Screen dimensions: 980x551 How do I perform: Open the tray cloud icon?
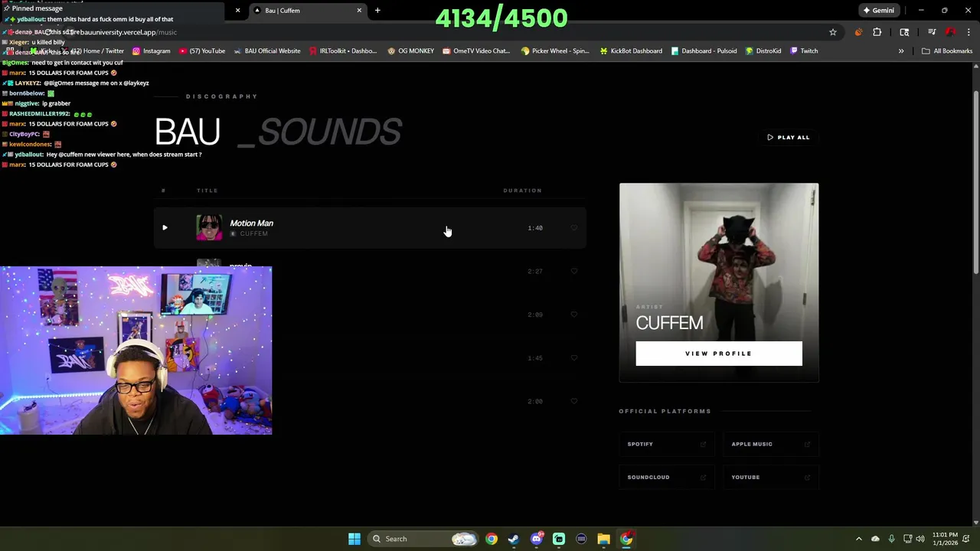point(875,539)
